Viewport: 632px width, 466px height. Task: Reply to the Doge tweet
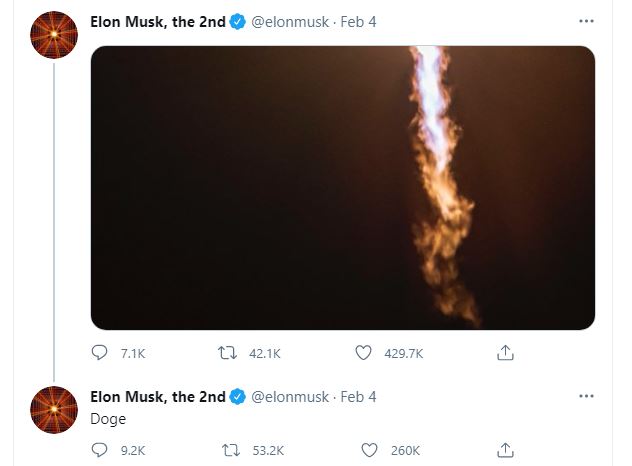[100, 450]
